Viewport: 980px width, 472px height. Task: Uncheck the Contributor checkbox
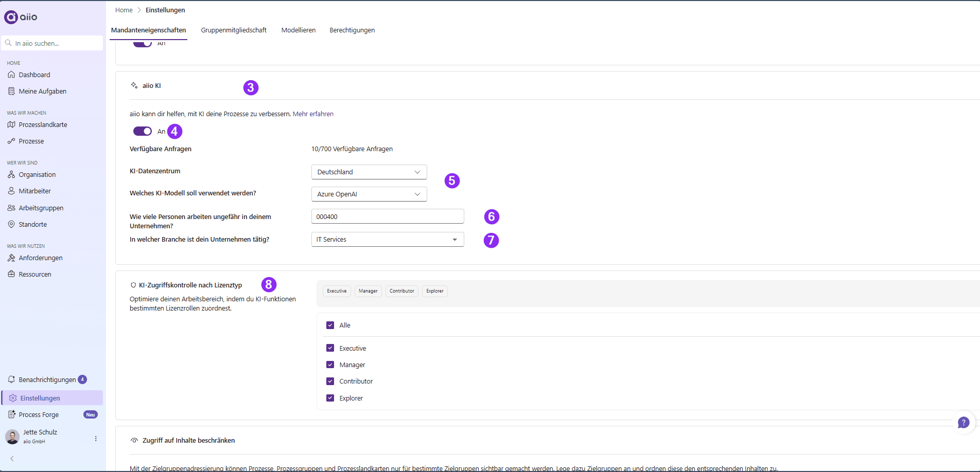point(330,381)
